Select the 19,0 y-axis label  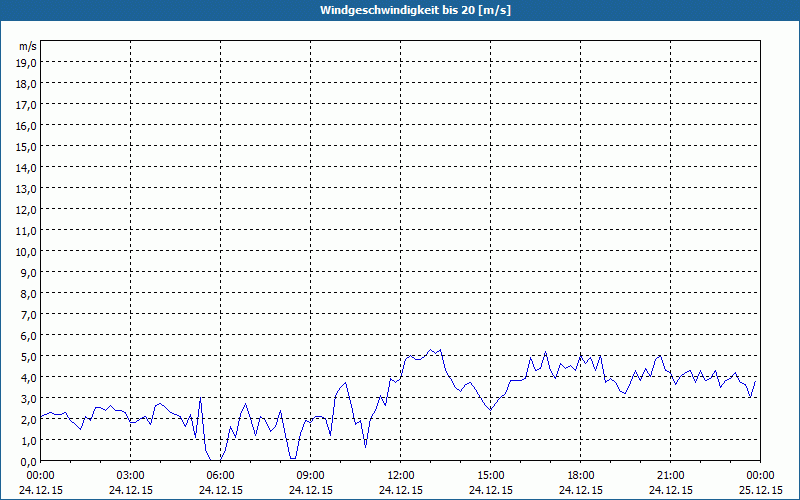coord(26,62)
